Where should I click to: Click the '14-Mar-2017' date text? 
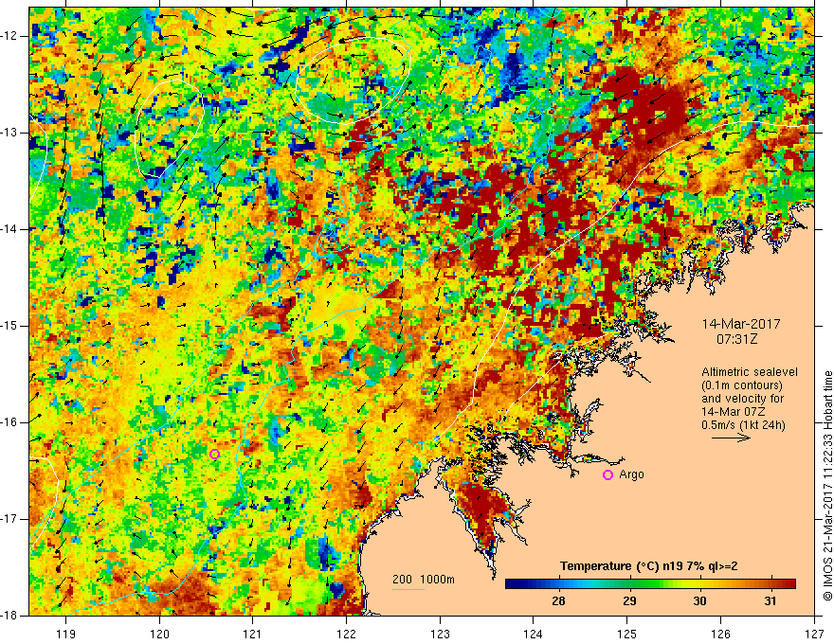pyautogui.click(x=741, y=324)
